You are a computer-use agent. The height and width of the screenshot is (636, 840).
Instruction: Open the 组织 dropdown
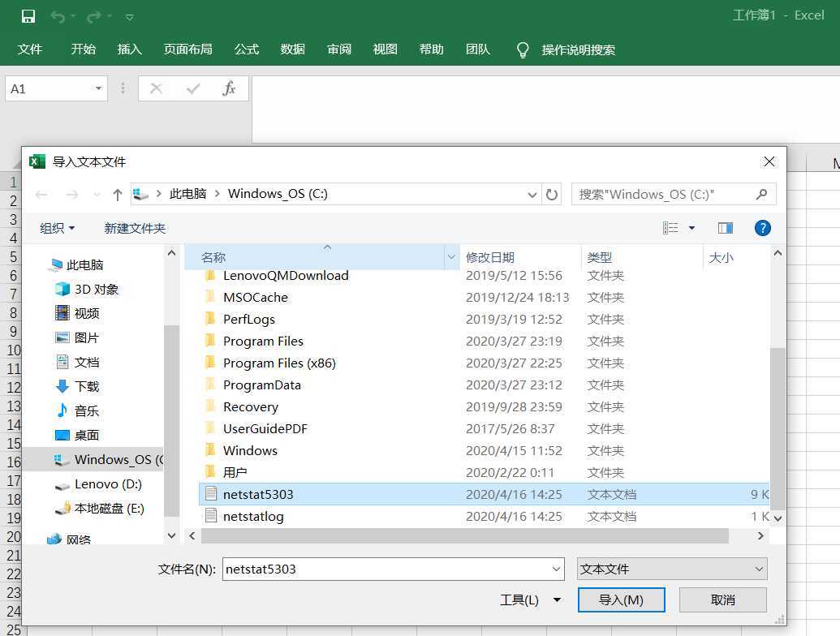point(56,228)
